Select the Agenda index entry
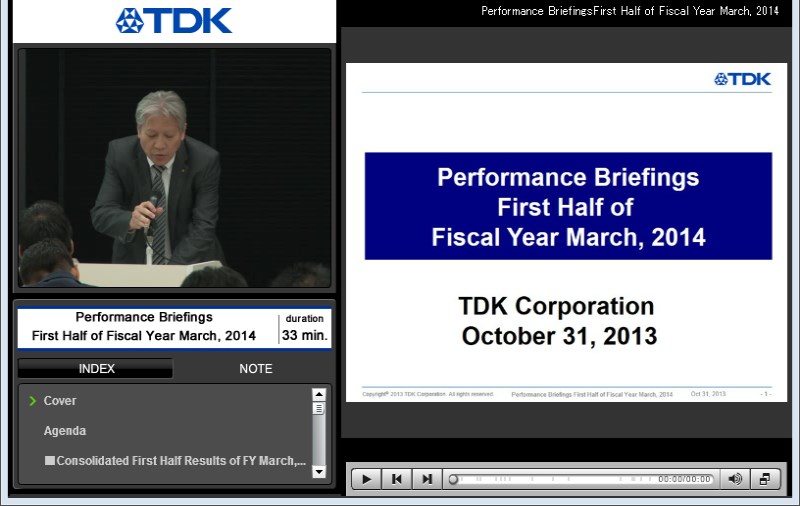 click(x=65, y=431)
